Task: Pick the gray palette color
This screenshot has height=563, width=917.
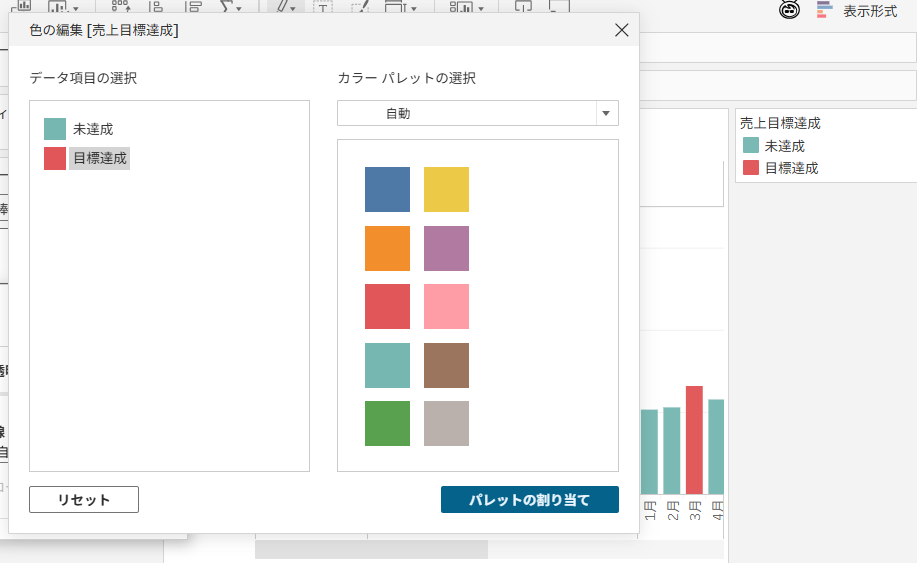Action: [446, 423]
